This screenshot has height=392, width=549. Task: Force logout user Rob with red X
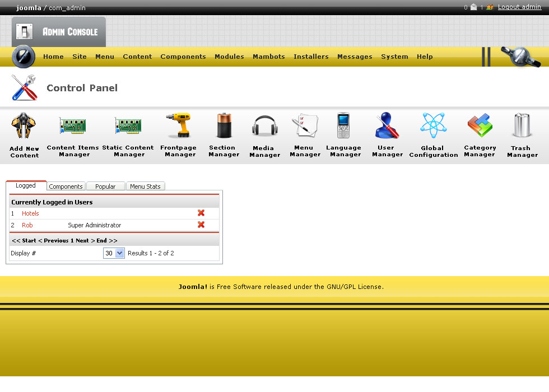click(201, 225)
